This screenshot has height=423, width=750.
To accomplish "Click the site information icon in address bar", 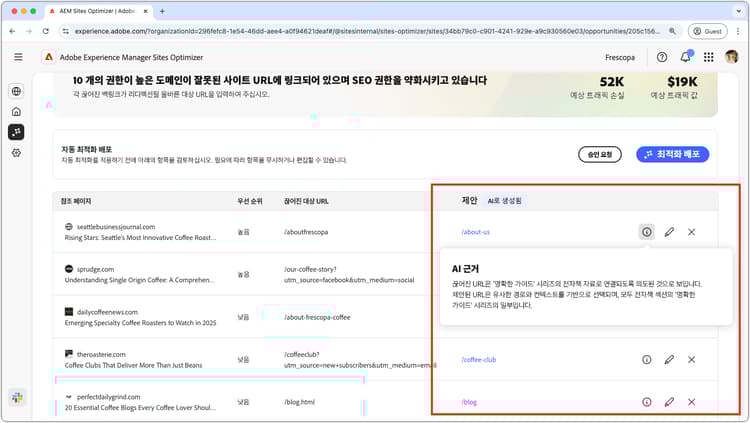I will pyautogui.click(x=66, y=31).
